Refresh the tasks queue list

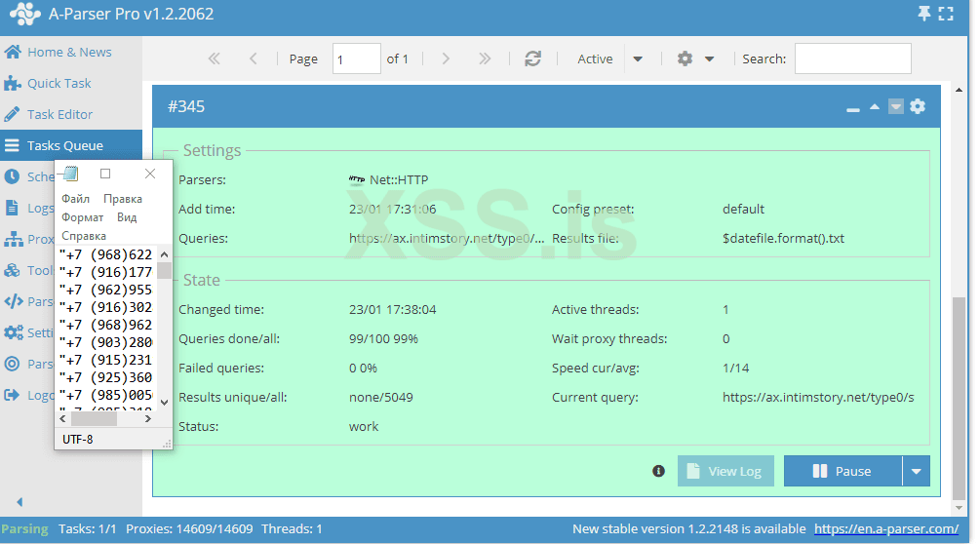(x=532, y=58)
